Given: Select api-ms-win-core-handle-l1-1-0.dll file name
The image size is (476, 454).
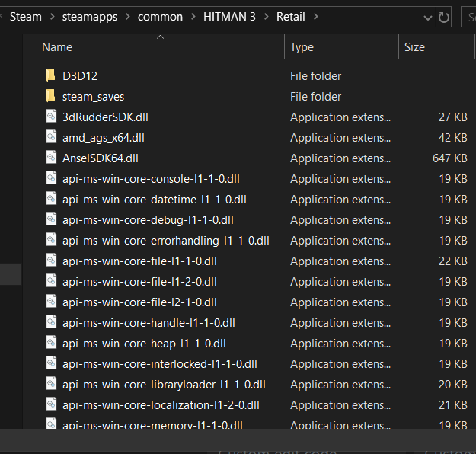Looking at the screenshot, I should tap(149, 323).
